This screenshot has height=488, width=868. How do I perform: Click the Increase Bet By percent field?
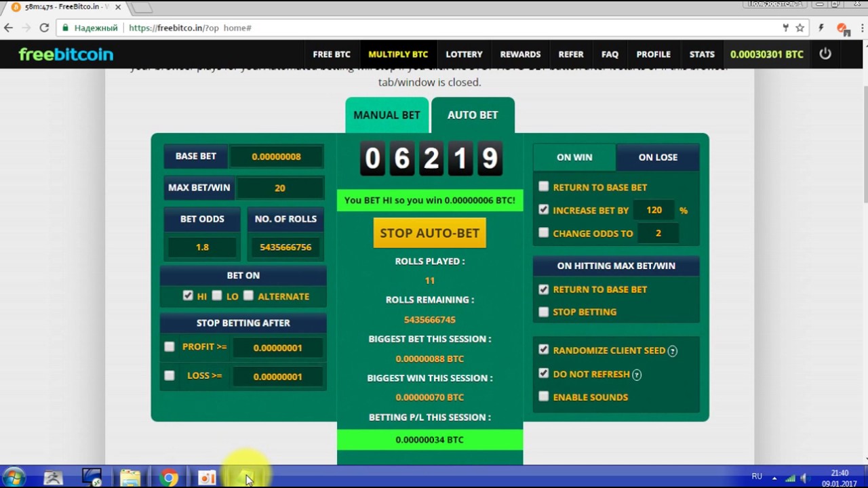click(654, 210)
